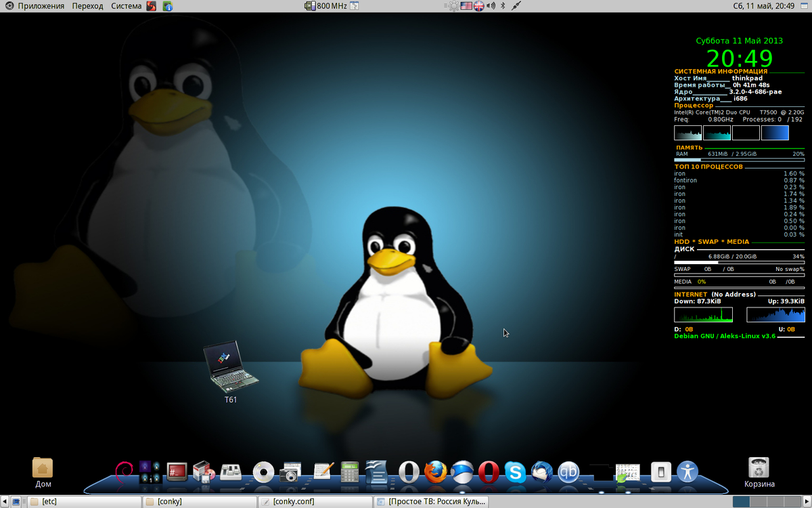Open the Debian swirl launcher in dock

124,471
